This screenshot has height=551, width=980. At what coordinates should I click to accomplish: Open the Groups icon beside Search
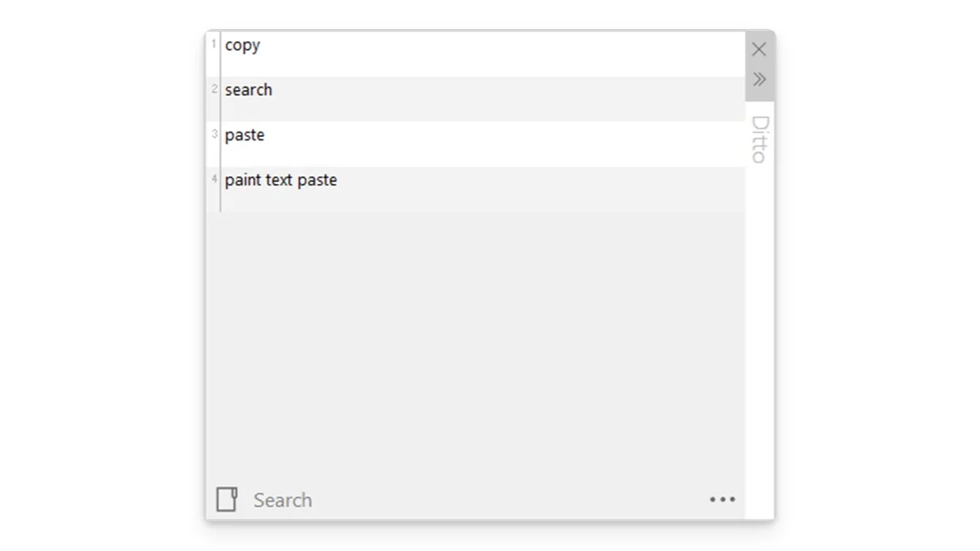[x=227, y=500]
